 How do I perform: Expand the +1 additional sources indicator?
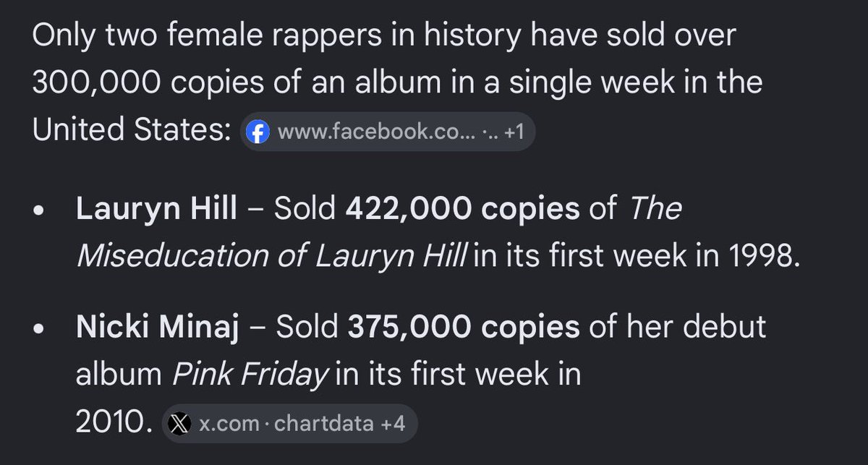tap(512, 132)
